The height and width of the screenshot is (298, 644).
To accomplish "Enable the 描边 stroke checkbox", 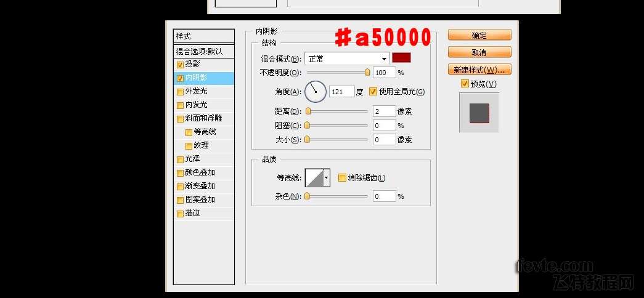I will tap(180, 214).
